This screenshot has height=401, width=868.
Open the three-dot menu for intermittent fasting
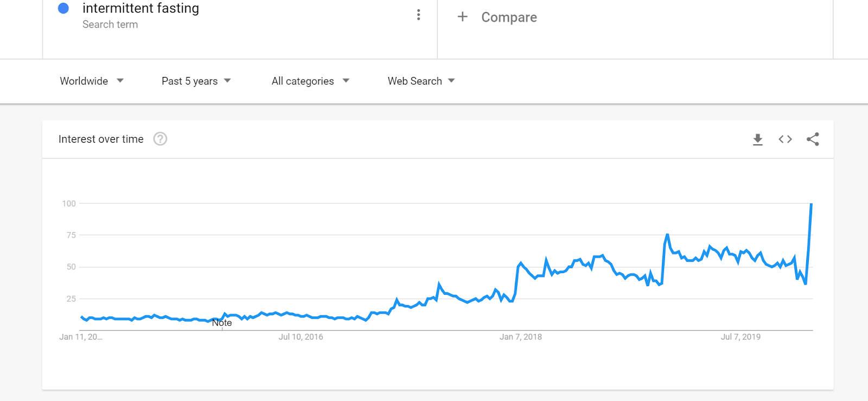[x=418, y=15]
